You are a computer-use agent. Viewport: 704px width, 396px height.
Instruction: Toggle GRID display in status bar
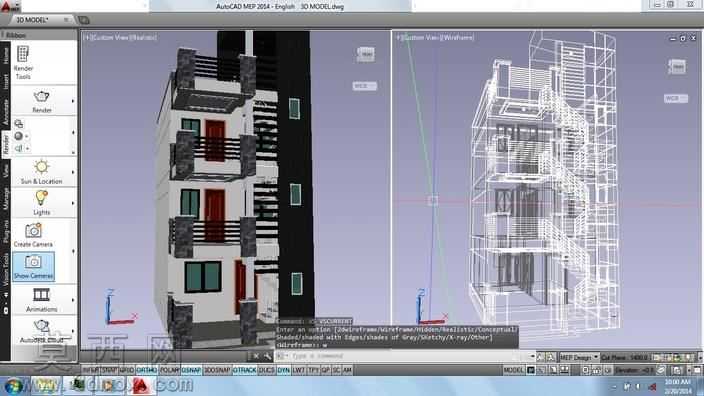click(x=127, y=370)
